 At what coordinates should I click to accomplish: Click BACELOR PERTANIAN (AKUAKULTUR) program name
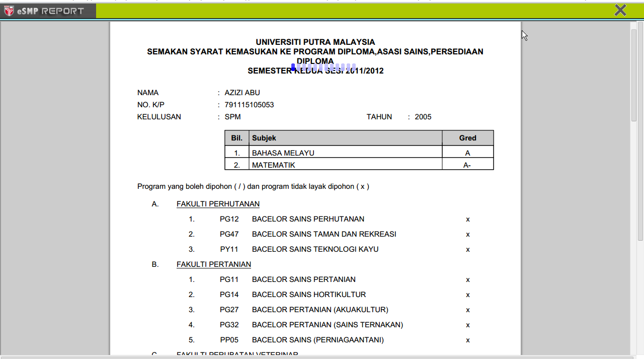(320, 310)
